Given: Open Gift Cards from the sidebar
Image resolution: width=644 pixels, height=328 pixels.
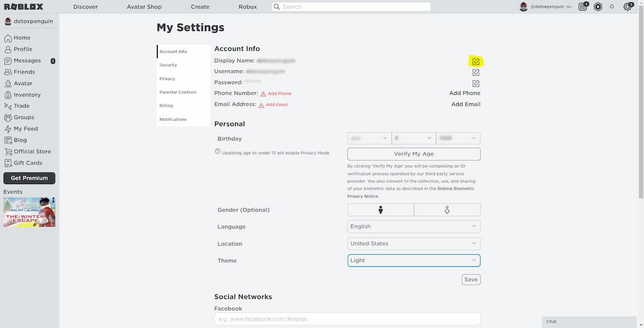Looking at the screenshot, I should point(27,163).
